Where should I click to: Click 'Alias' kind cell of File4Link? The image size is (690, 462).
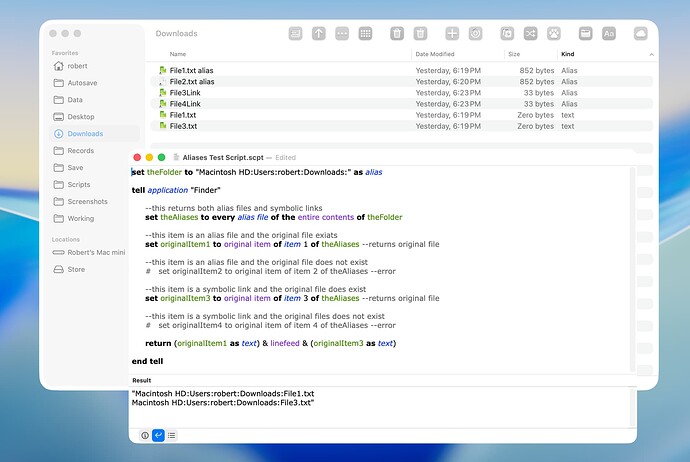(x=569, y=104)
